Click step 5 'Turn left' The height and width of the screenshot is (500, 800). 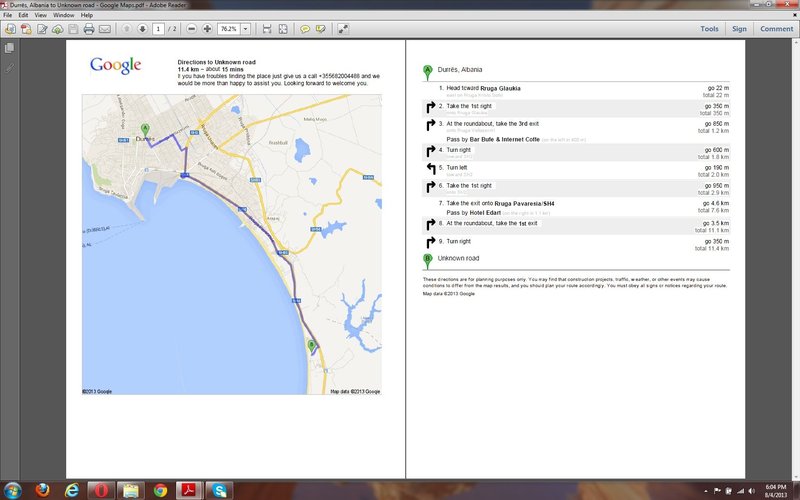point(457,167)
